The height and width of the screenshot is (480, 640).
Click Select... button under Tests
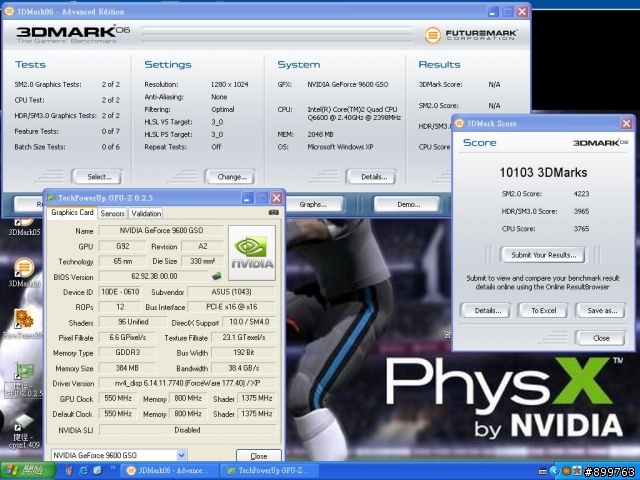tap(98, 177)
